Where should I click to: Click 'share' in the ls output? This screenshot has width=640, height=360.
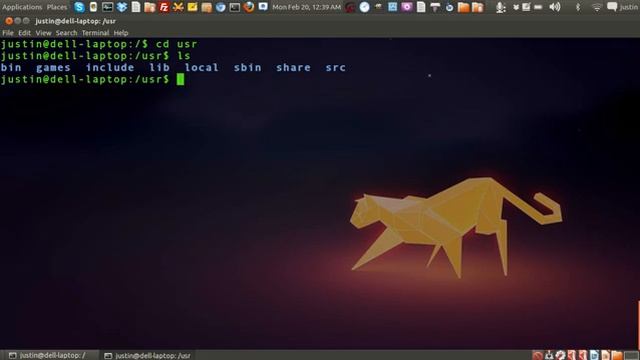pos(293,67)
